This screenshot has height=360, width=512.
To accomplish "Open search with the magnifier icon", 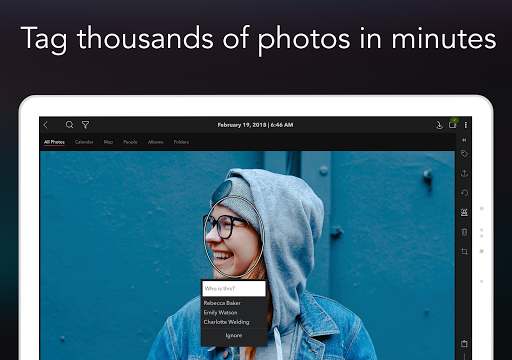I will (x=69, y=125).
